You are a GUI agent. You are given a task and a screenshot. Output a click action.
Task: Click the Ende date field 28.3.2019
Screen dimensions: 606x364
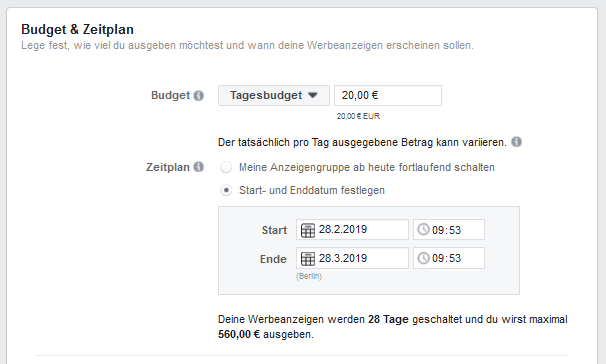pos(352,258)
